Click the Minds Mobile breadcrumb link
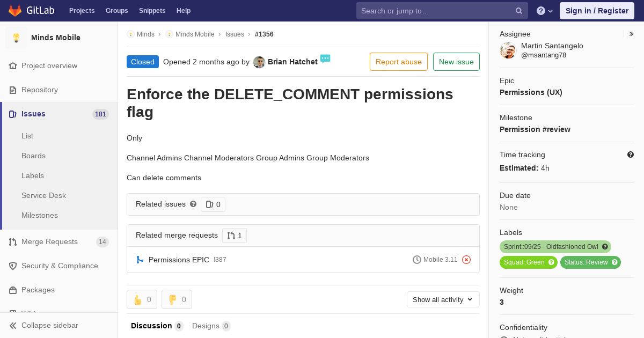The height and width of the screenshot is (338, 644). (195, 34)
